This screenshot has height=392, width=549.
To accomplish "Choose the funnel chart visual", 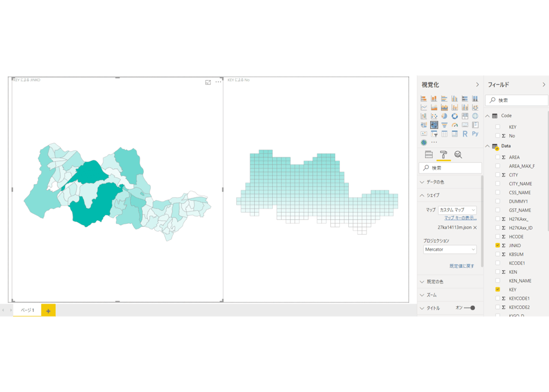I will coord(444,125).
